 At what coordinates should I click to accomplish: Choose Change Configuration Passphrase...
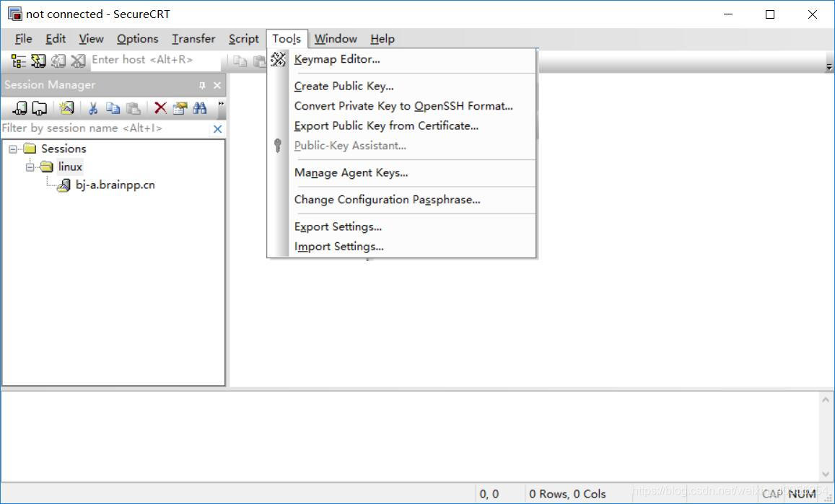pos(402,200)
